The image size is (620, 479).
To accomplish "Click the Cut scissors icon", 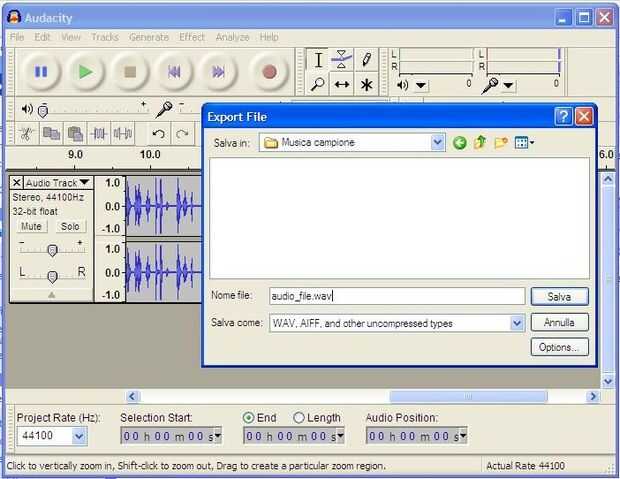I will point(26,134).
